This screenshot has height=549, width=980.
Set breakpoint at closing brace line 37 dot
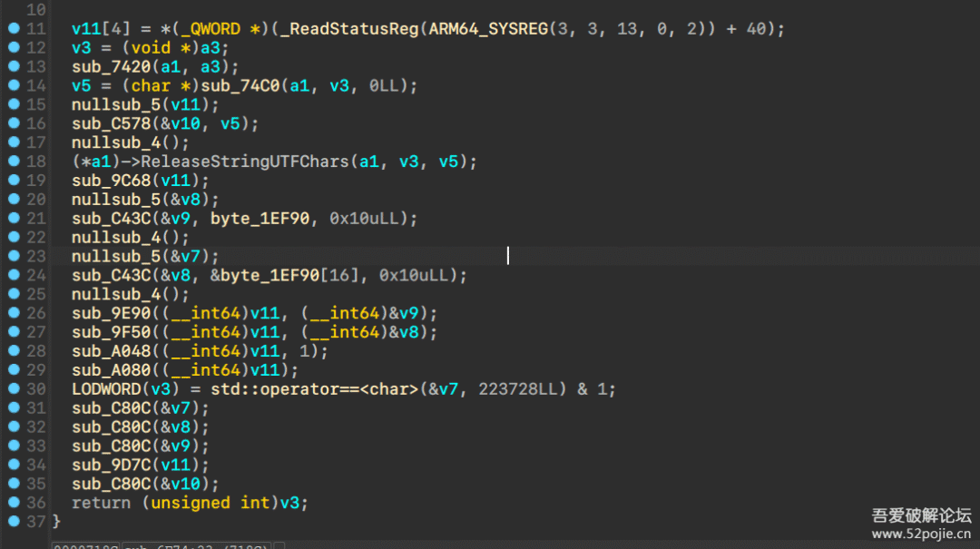point(14,521)
